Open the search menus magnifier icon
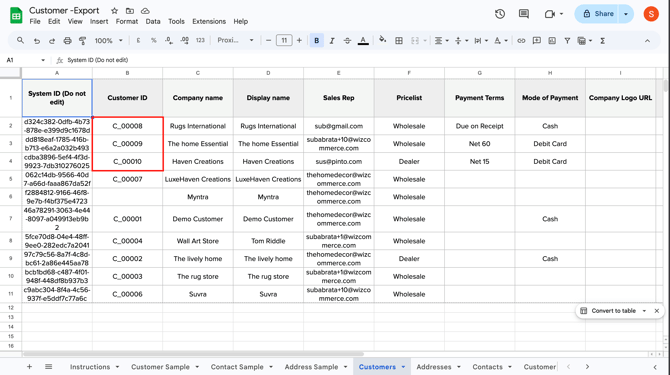670x375 pixels. click(x=20, y=41)
